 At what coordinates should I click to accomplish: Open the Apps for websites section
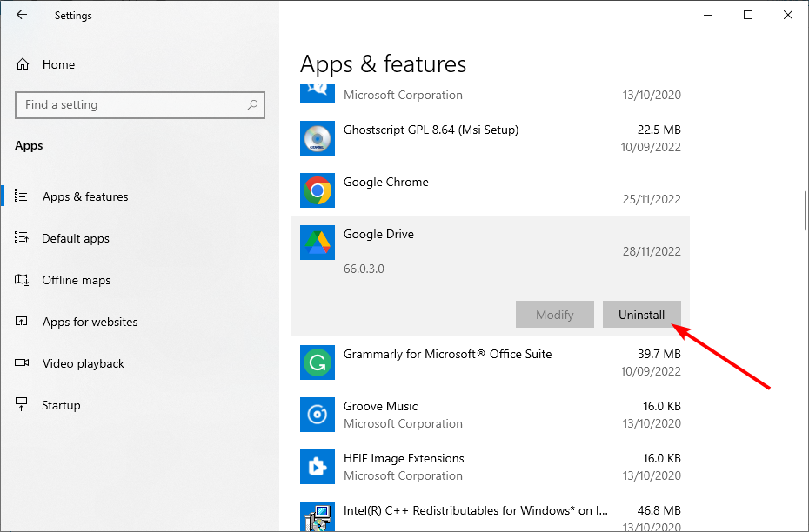(90, 322)
